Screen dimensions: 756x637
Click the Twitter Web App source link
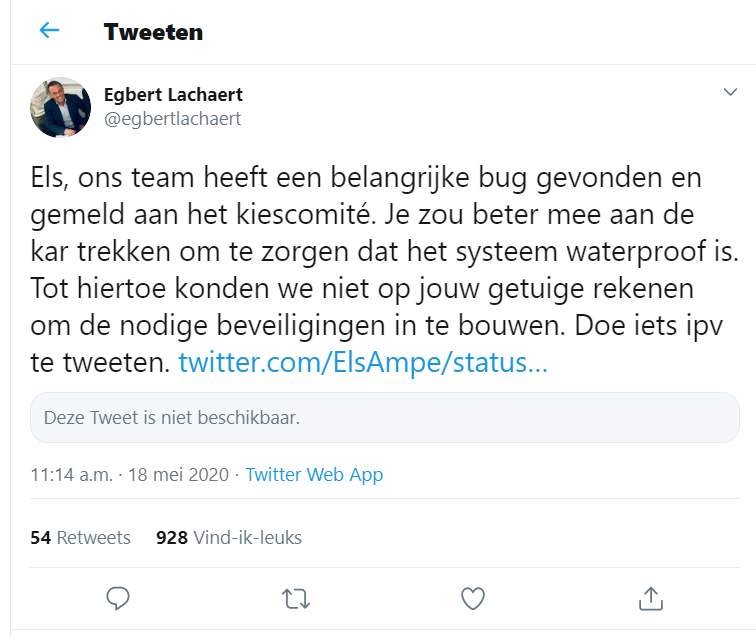pyautogui.click(x=314, y=475)
